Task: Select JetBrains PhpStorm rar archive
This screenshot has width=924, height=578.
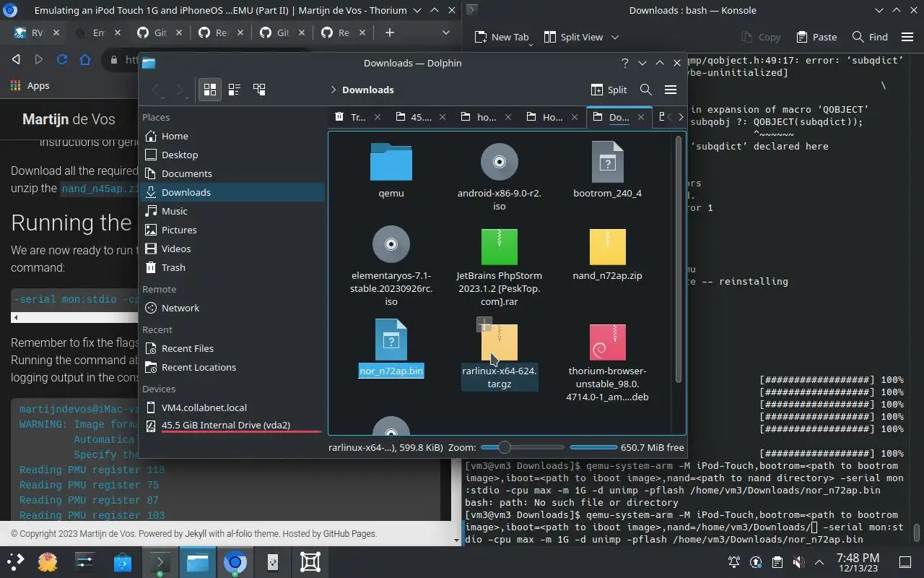Action: [x=500, y=266]
